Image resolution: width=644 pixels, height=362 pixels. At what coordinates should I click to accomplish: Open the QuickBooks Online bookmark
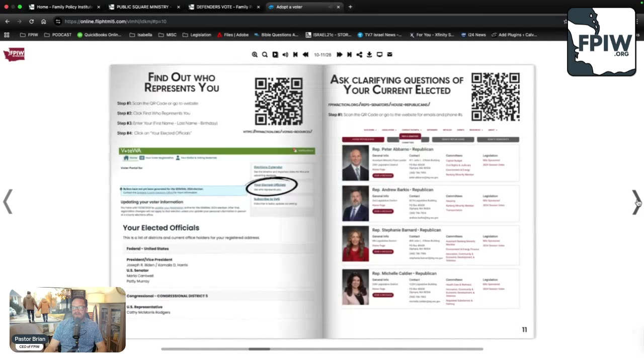click(99, 35)
